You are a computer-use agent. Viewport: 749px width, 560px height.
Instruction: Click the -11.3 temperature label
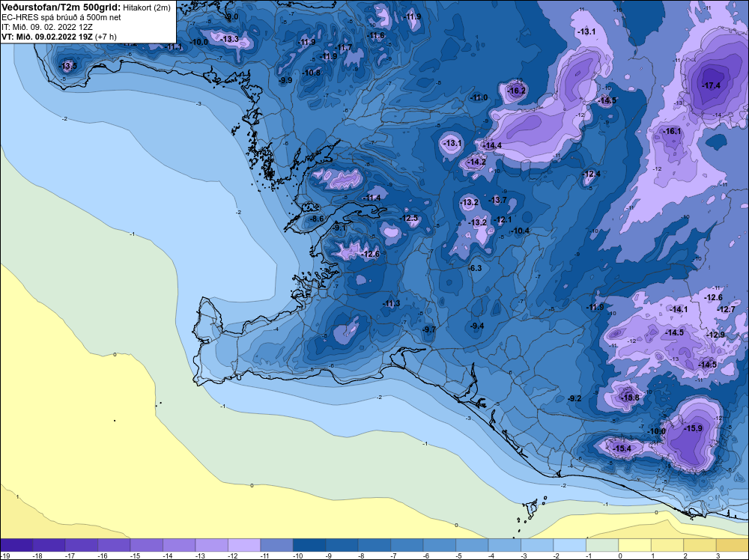pos(391,304)
